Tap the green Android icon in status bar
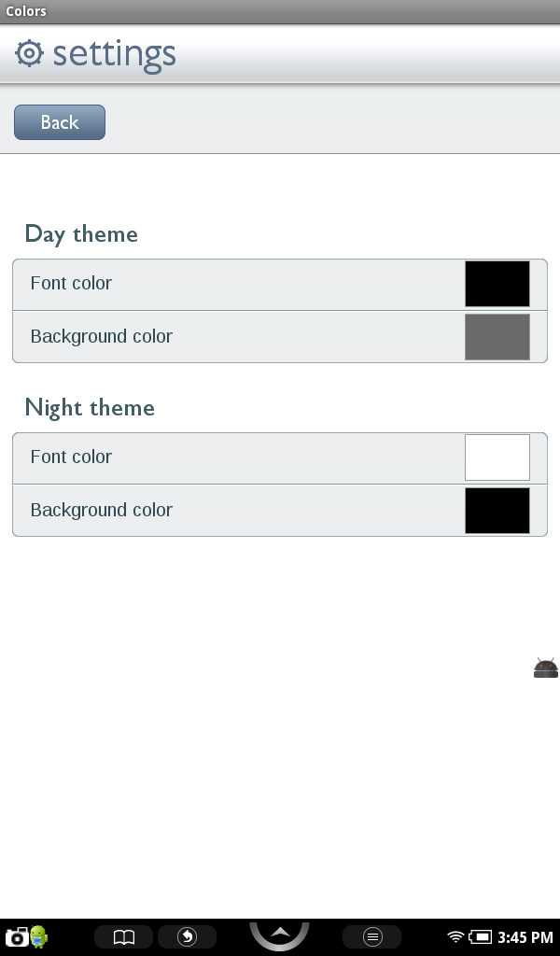The height and width of the screenshot is (956, 560). (x=39, y=936)
